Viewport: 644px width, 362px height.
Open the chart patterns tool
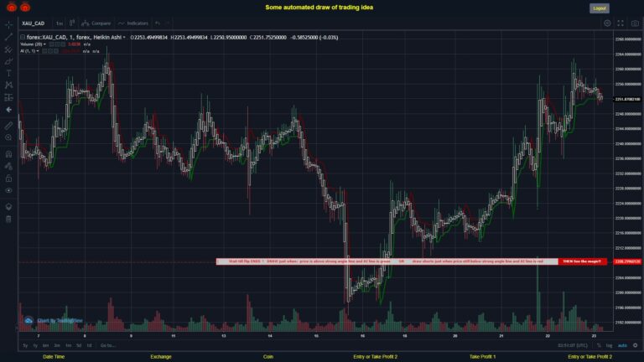click(8, 85)
